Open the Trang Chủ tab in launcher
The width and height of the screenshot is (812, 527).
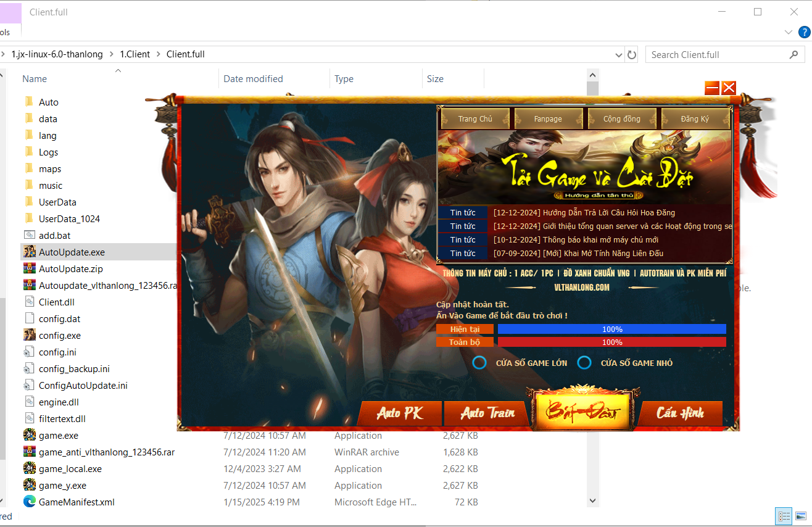475,118
